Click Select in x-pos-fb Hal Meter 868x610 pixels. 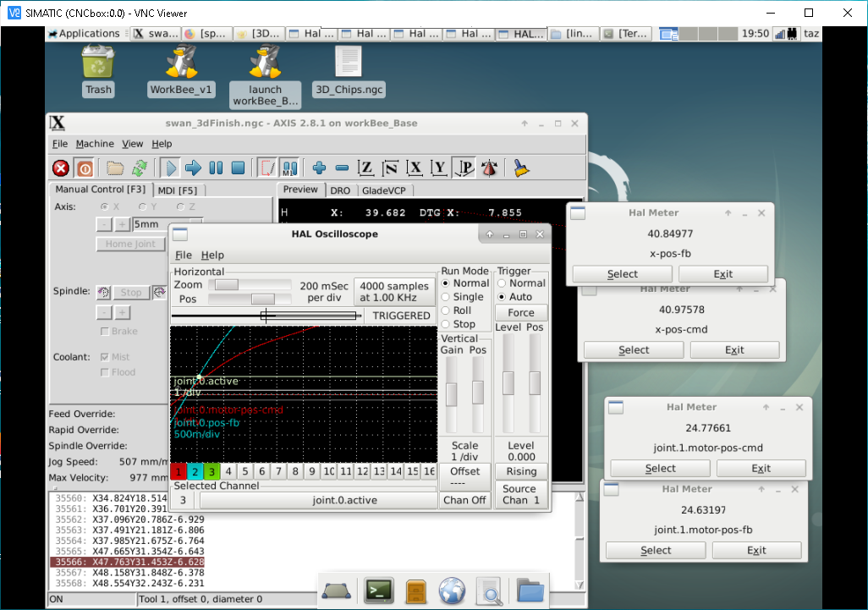click(x=622, y=274)
